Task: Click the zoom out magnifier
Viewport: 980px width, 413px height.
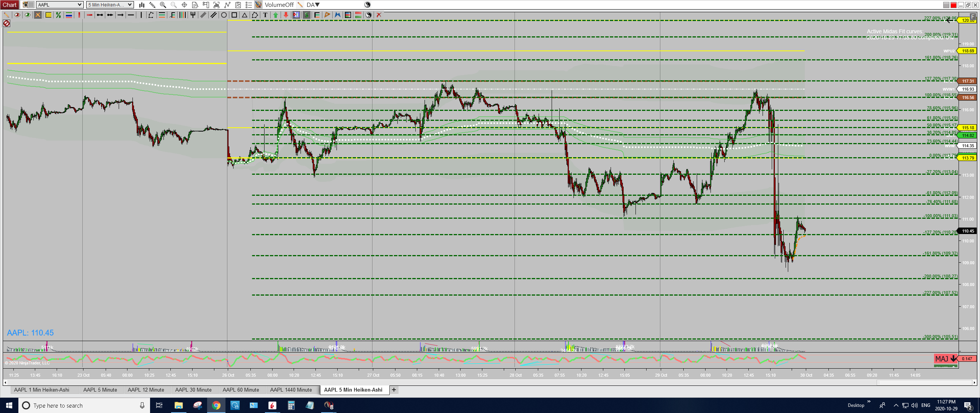Action: tap(173, 5)
